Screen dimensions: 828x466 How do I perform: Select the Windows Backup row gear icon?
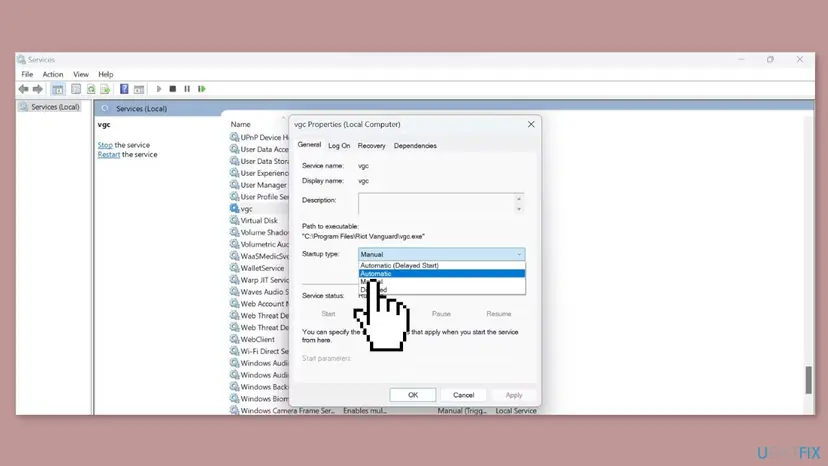point(234,386)
